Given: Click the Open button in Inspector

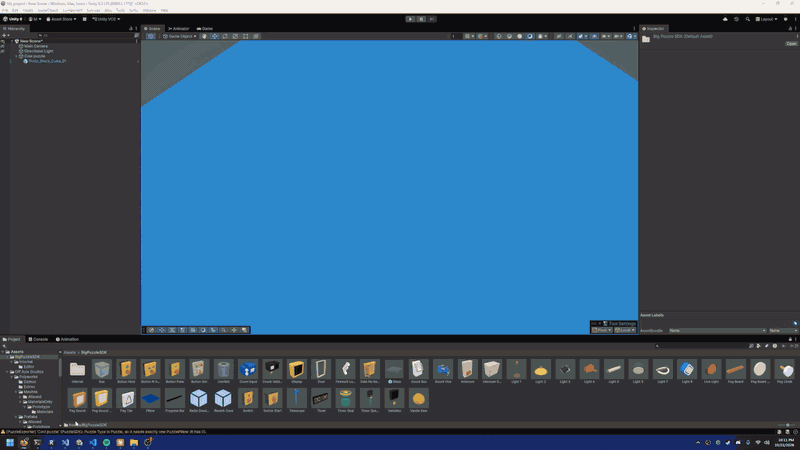Looking at the screenshot, I should click(791, 44).
